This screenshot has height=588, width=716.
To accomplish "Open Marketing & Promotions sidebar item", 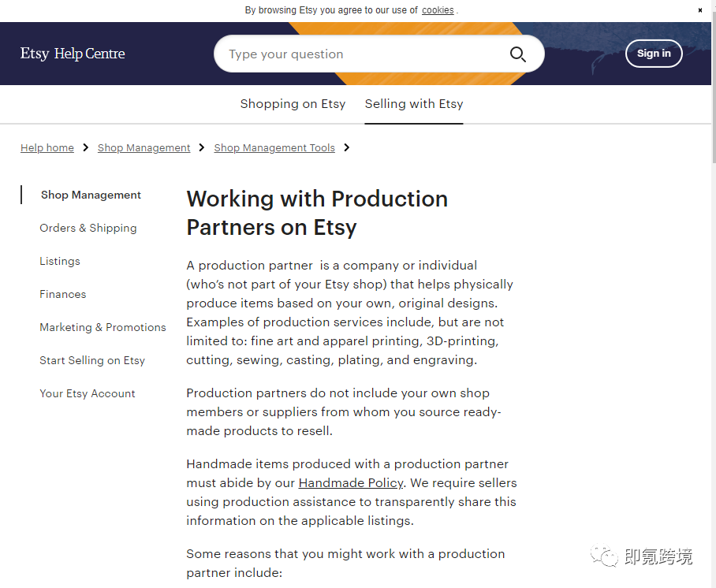I will pos(103,327).
